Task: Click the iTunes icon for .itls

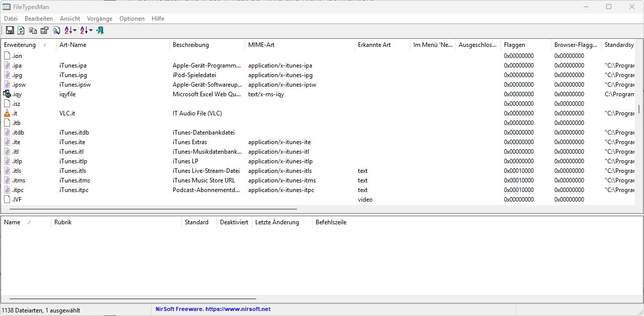Action: 7,171
